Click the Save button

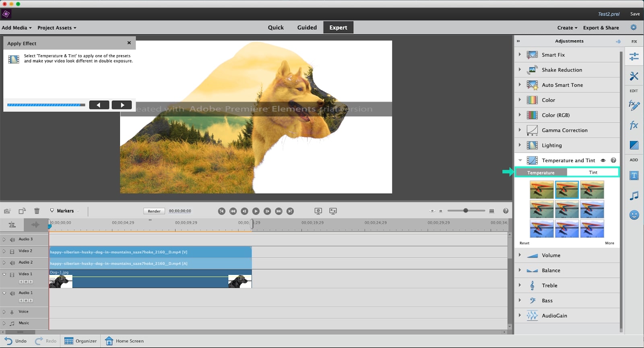point(635,14)
